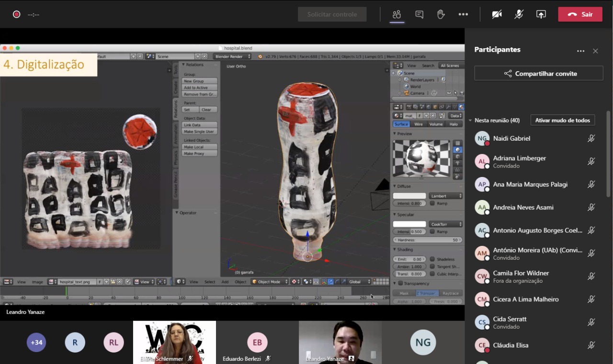Switch to the Halo material type tab
613x364 pixels.
(x=454, y=124)
